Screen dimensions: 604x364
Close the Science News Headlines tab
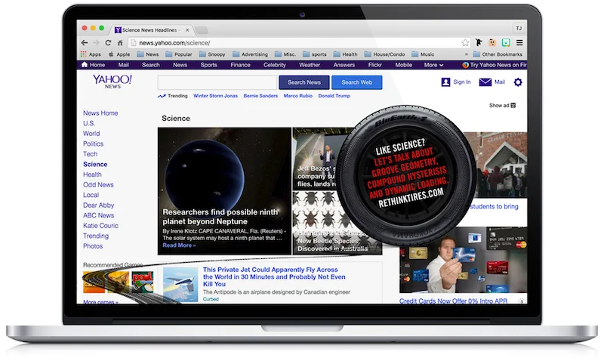[x=187, y=30]
